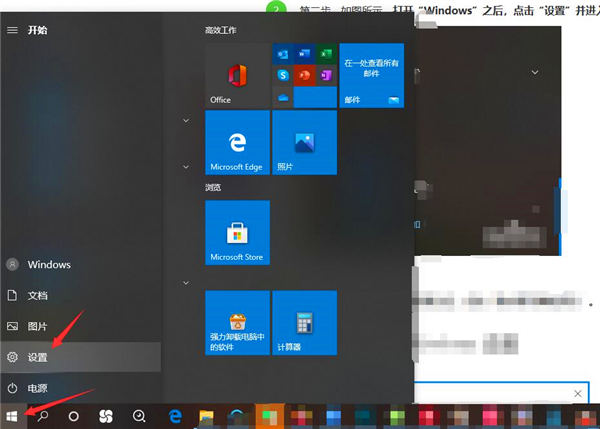Open the Microsoft Store tile

pyautogui.click(x=237, y=232)
